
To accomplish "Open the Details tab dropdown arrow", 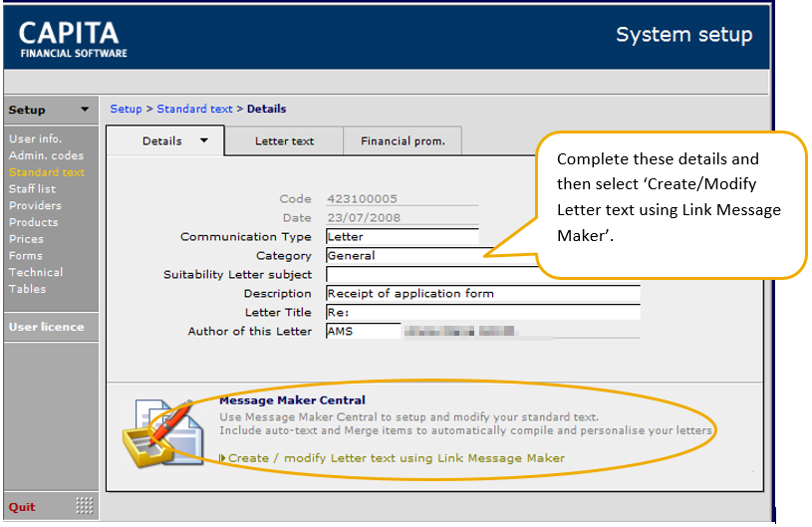I will point(204,140).
